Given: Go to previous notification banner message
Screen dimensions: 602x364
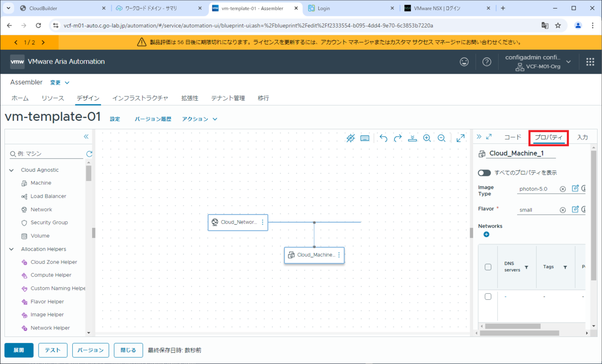Looking at the screenshot, I should (16, 43).
